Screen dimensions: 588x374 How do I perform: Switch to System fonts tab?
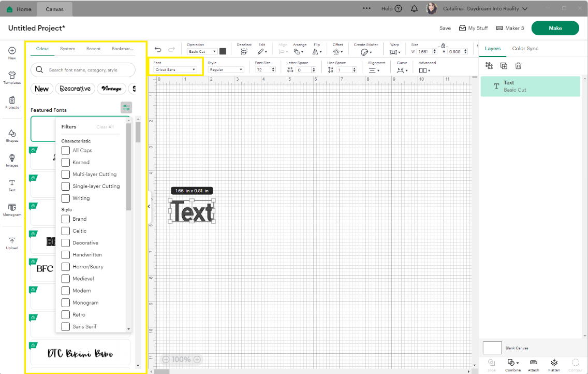coord(67,49)
